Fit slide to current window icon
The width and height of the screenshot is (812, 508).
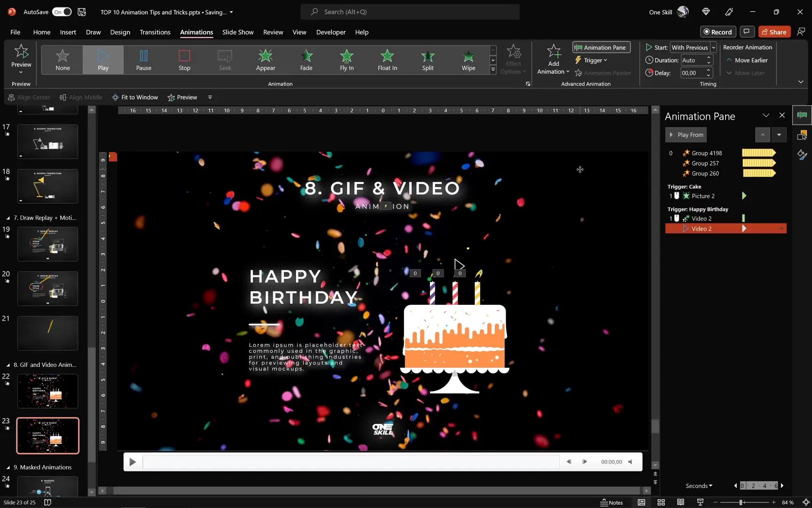tap(806, 502)
